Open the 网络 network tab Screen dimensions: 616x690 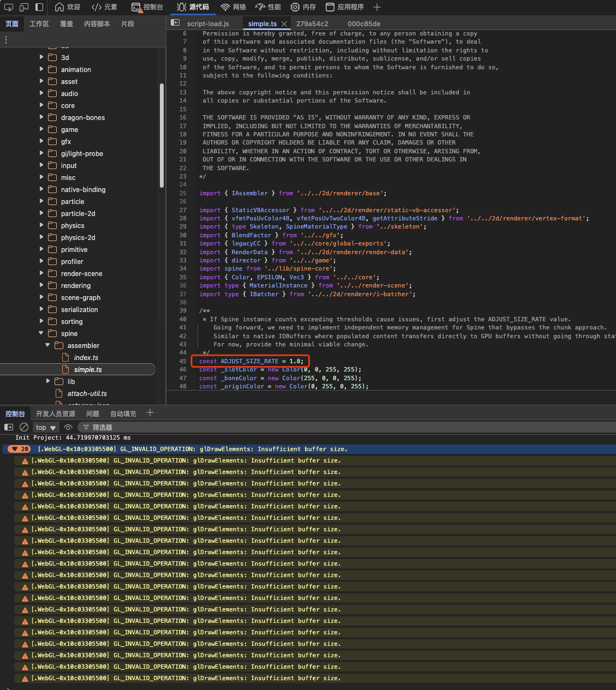(x=233, y=7)
